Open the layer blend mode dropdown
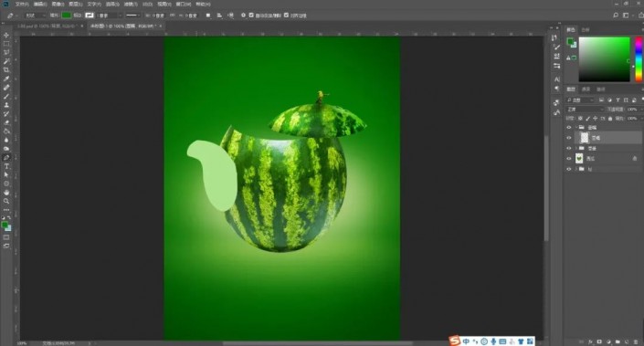 coord(586,110)
